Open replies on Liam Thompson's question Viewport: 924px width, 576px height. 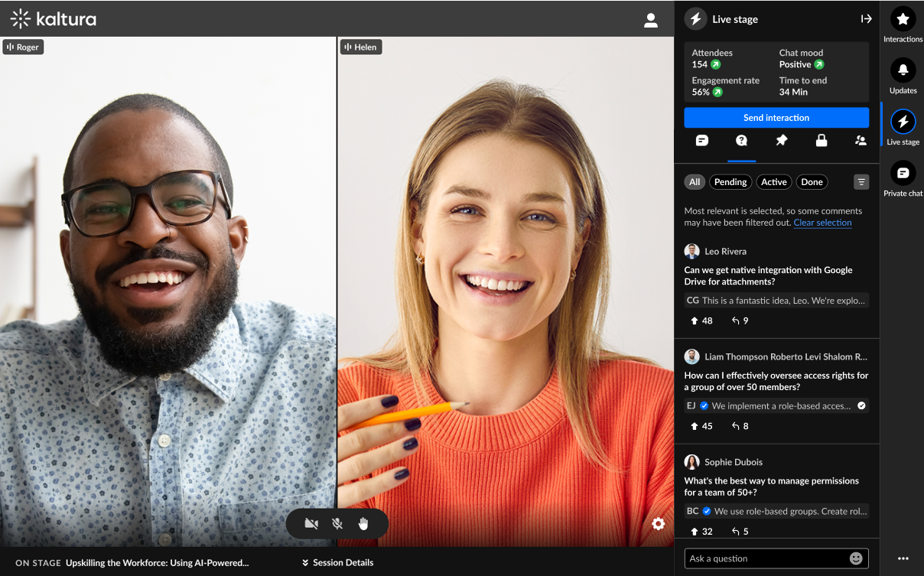pos(740,426)
